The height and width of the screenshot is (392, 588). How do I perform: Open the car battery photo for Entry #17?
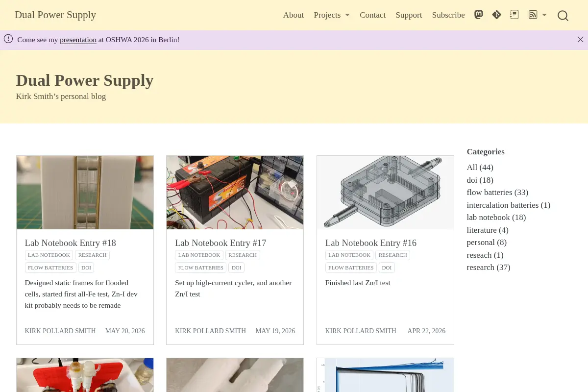click(x=235, y=193)
